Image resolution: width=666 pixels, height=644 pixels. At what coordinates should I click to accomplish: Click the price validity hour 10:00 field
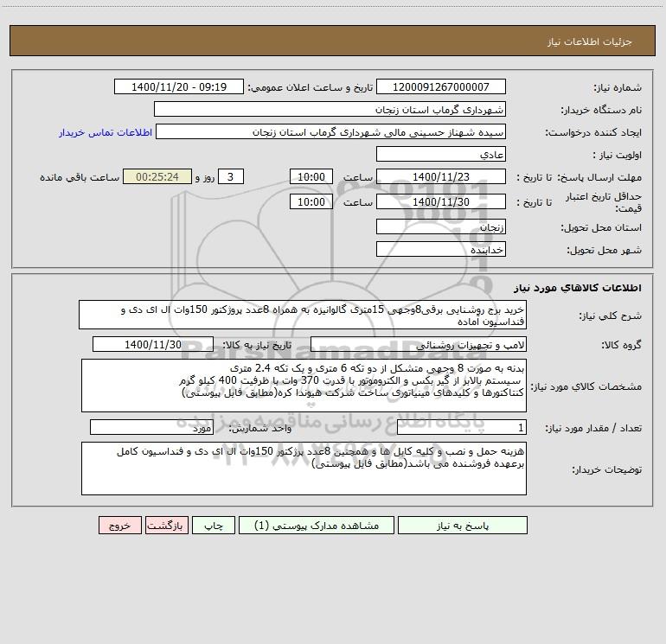coord(311,201)
